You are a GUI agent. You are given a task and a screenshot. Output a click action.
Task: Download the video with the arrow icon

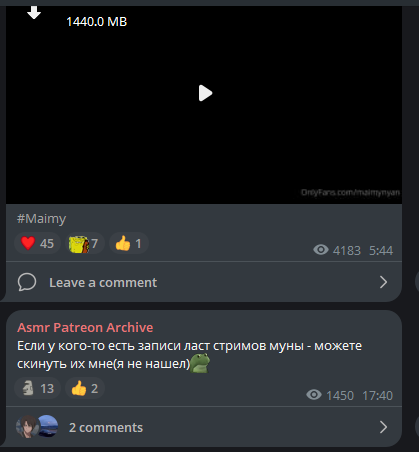point(34,12)
